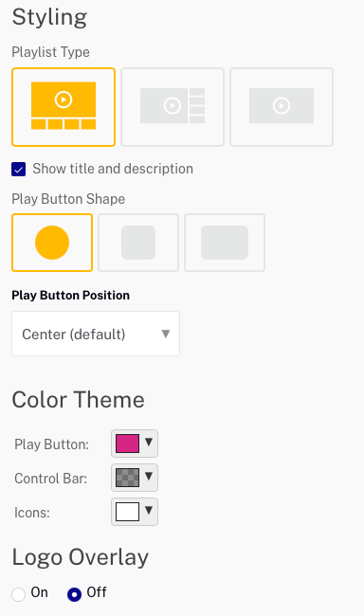The width and height of the screenshot is (364, 616).
Task: Expand the Play Button color picker arrow
Action: click(149, 443)
